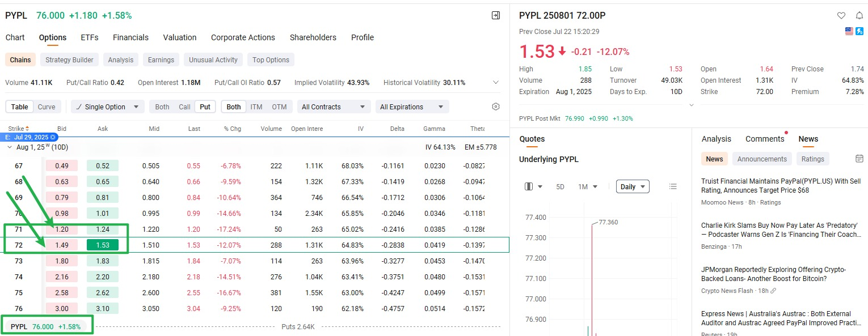The image size is (868, 336).
Task: Open the Financials tab
Action: pos(130,37)
